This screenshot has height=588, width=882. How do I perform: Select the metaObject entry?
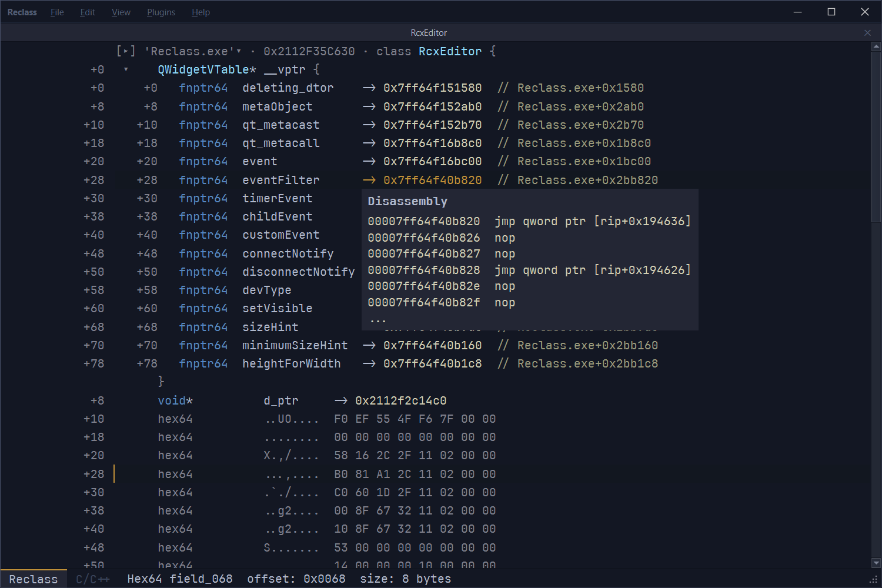tap(277, 107)
